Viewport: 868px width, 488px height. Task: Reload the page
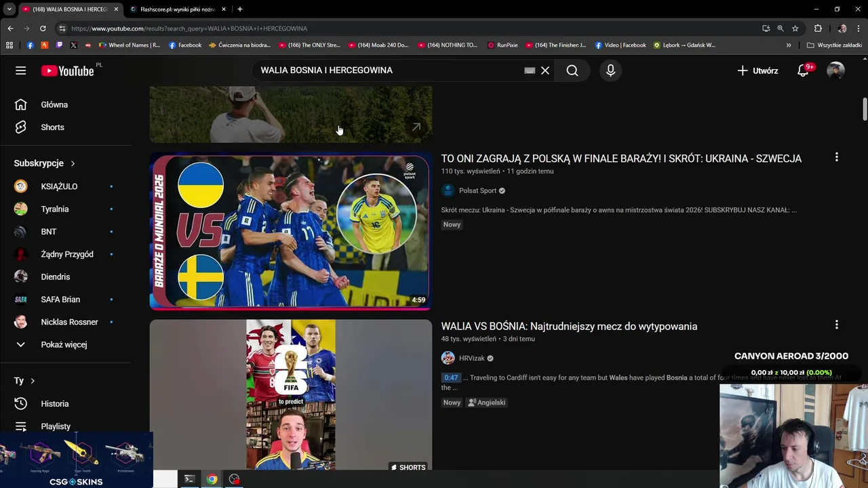pyautogui.click(x=43, y=28)
